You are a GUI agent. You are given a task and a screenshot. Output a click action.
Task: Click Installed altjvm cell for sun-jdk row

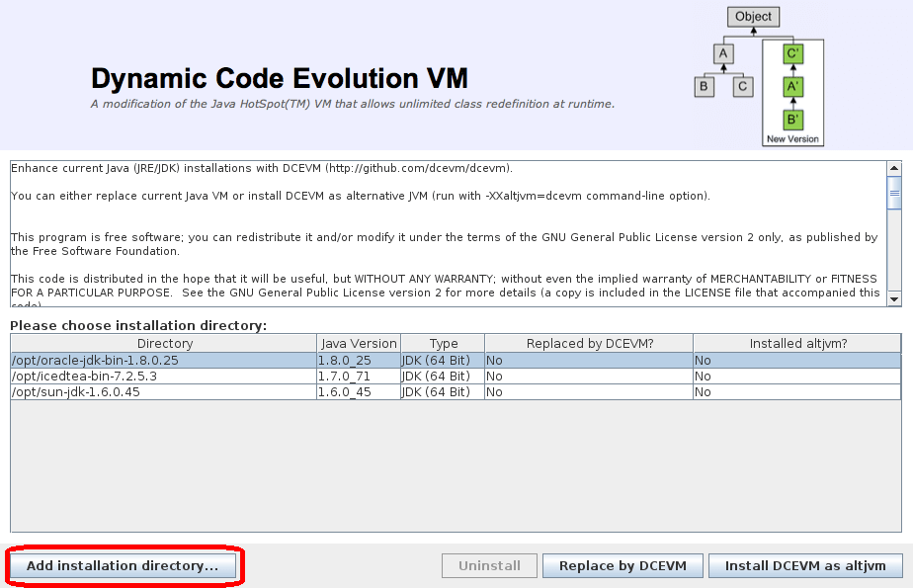coord(797,391)
